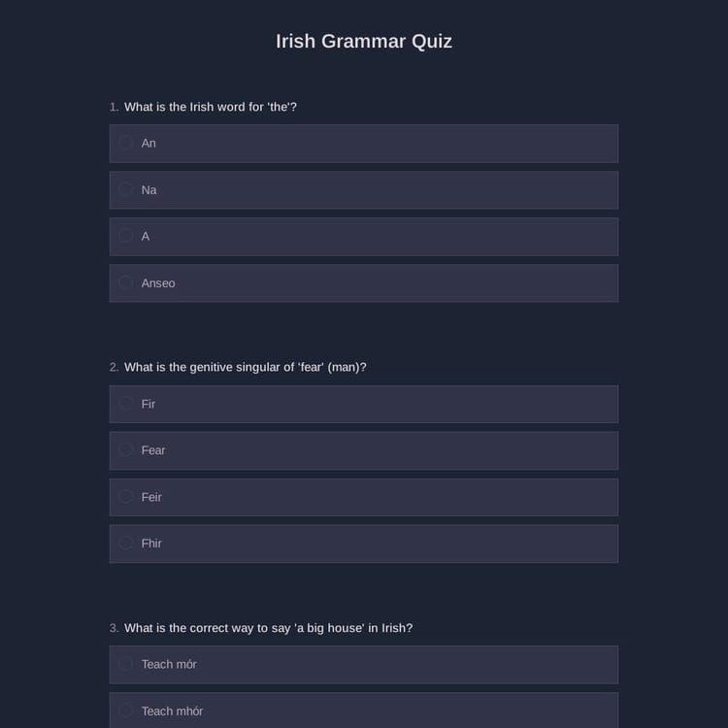Choose the 'Na' answer option
Viewport: 728px width, 728px height.
(x=126, y=189)
